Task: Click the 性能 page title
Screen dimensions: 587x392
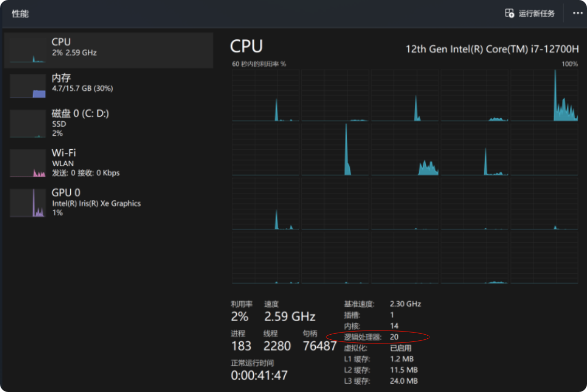Action: point(20,14)
